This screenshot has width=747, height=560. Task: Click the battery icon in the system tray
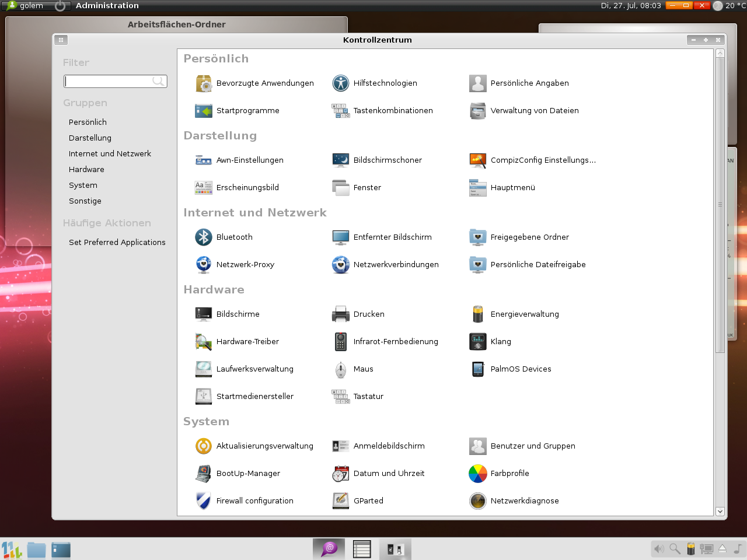click(690, 549)
